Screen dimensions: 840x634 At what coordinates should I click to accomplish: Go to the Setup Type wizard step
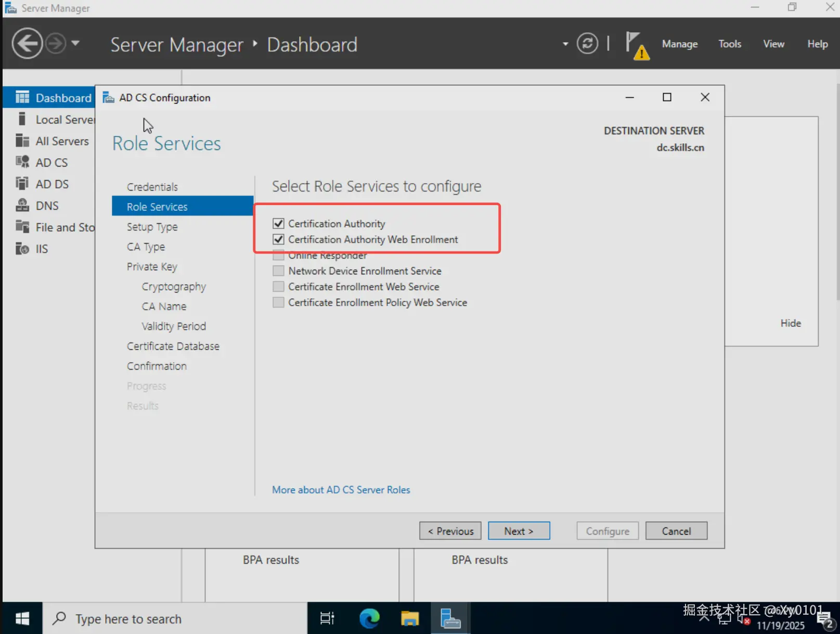(152, 227)
